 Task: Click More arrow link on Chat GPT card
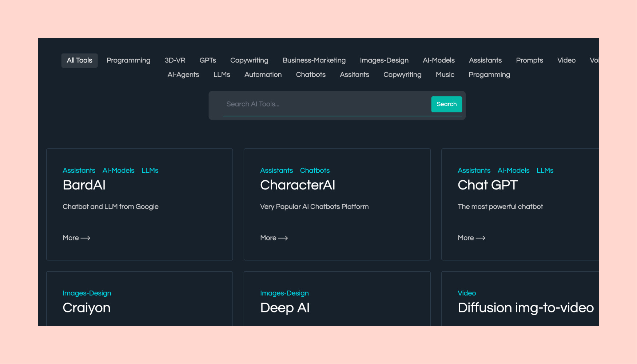[471, 238]
